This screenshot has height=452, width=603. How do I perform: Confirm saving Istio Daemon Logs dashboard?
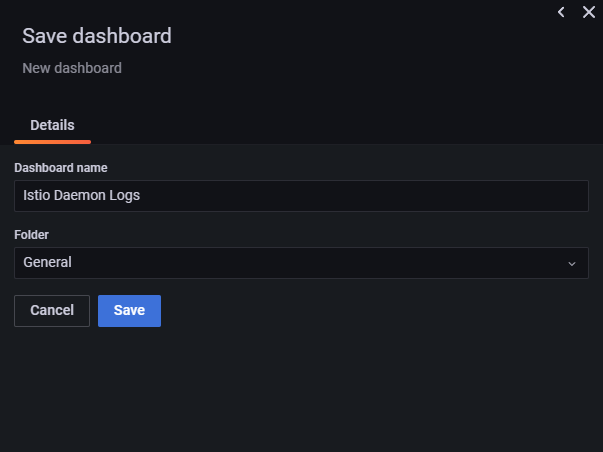(129, 311)
